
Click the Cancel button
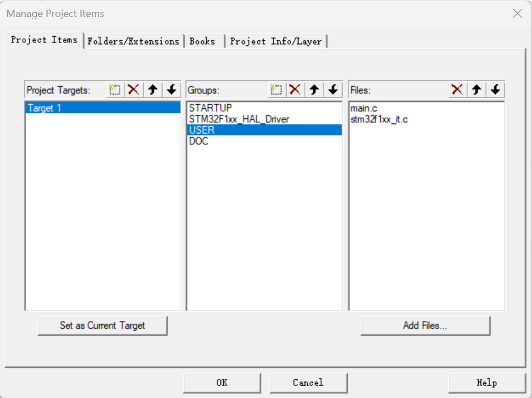(x=308, y=383)
